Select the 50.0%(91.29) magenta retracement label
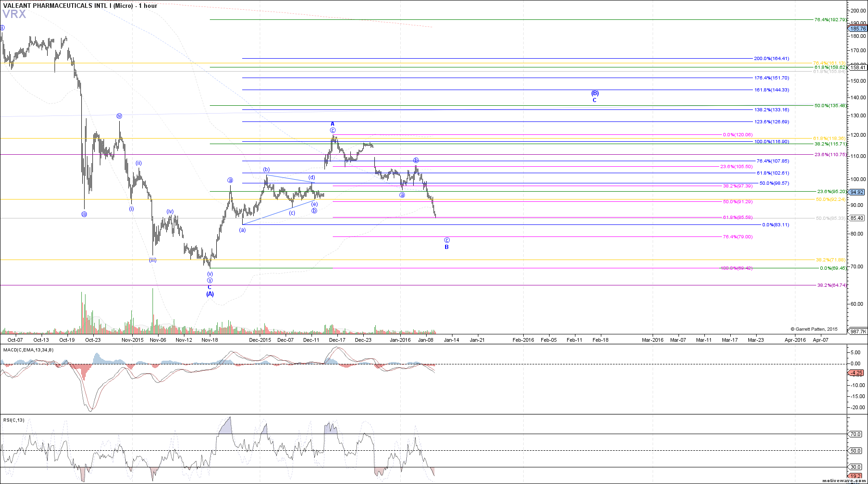Screen dimensions: 868x484 coord(738,202)
